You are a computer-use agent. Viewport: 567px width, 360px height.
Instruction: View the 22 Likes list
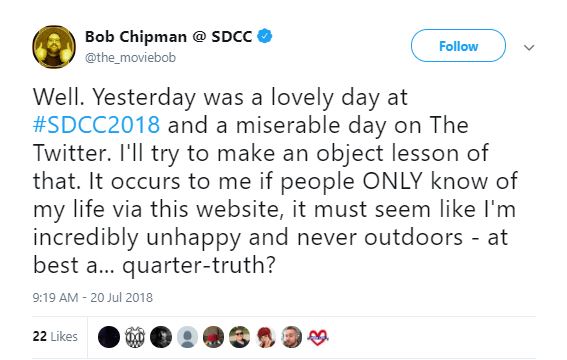(55, 337)
